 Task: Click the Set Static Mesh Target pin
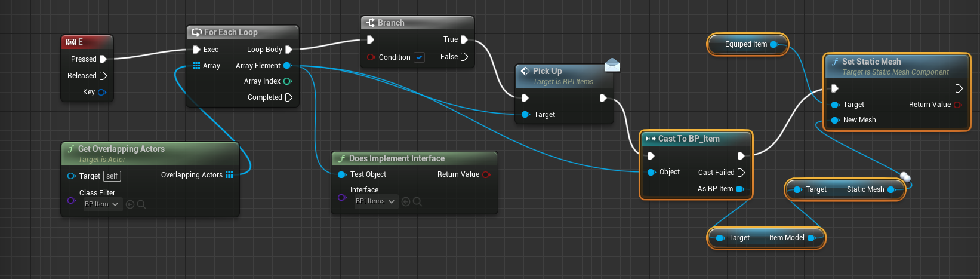pos(836,105)
